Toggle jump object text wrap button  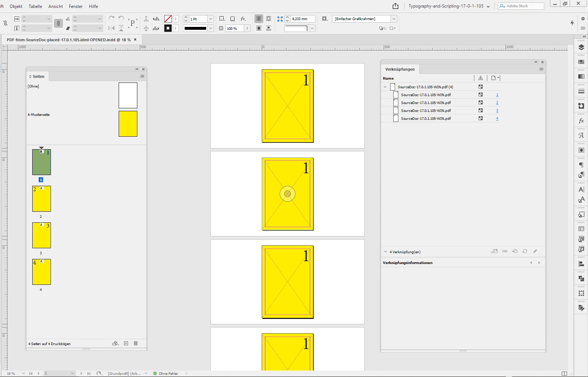(269, 28)
